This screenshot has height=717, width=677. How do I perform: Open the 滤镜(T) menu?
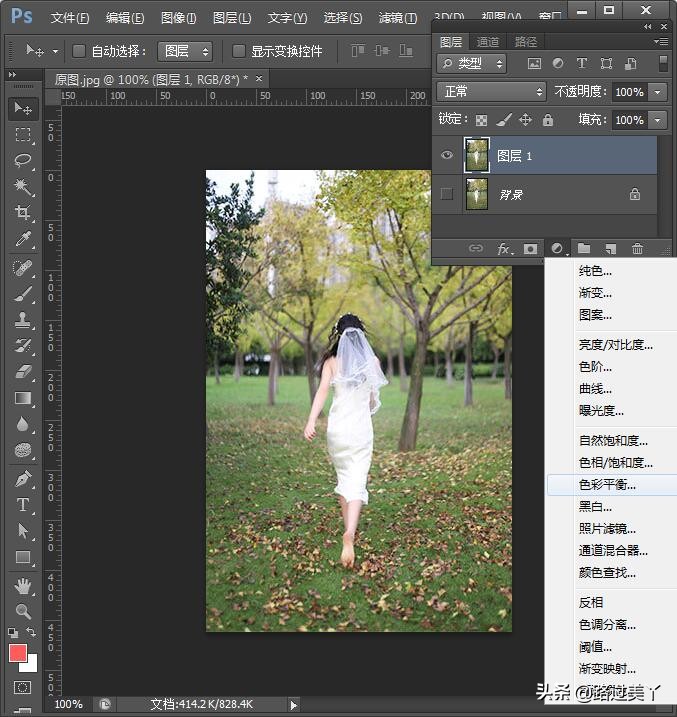398,18
